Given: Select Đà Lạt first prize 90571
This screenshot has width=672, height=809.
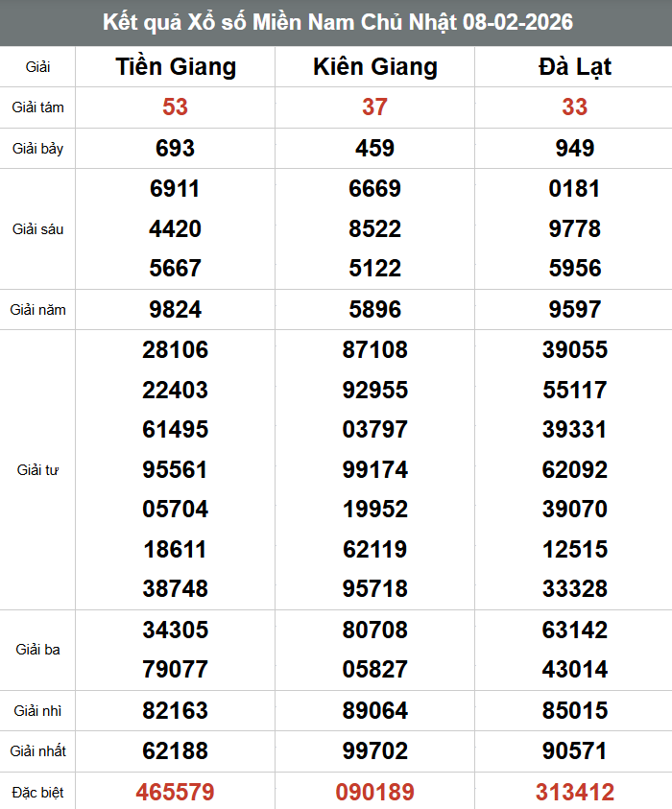Looking at the screenshot, I should (x=574, y=750).
